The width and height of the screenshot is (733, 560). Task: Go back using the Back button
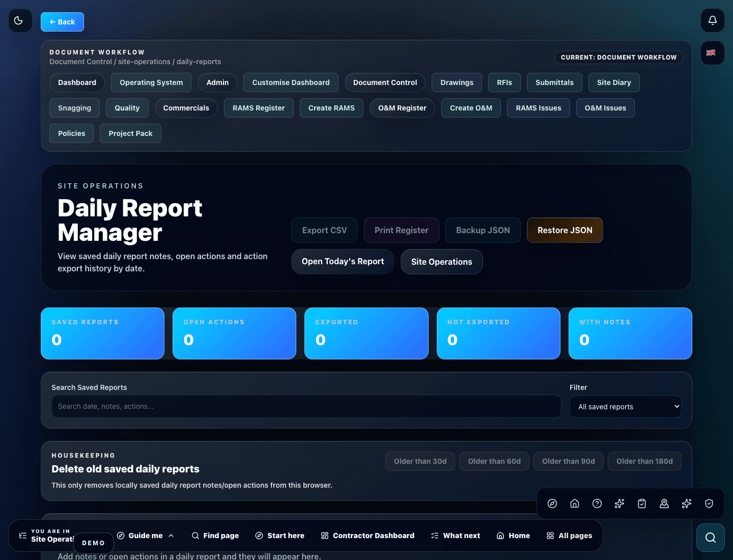tap(62, 22)
